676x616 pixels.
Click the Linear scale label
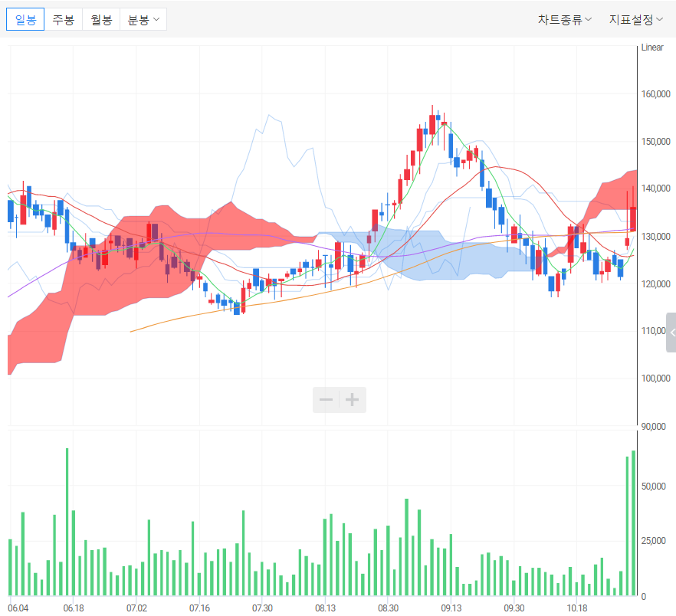[x=651, y=48]
